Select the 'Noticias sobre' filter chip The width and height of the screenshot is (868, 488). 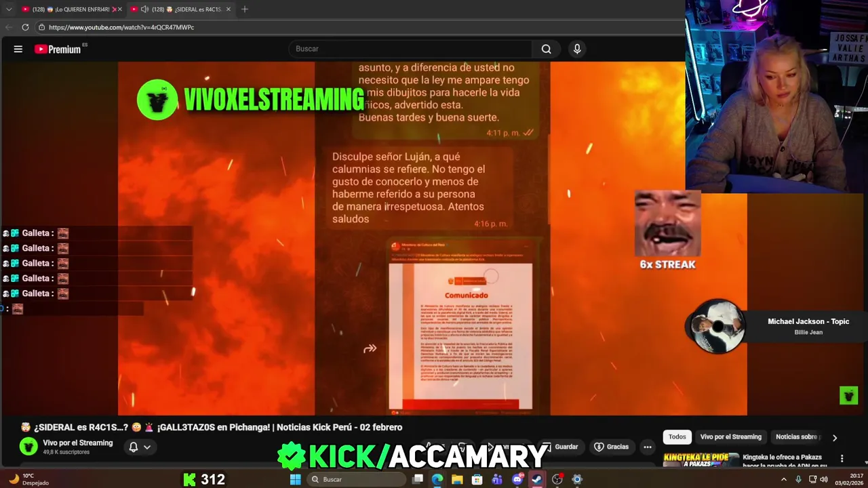pyautogui.click(x=797, y=436)
